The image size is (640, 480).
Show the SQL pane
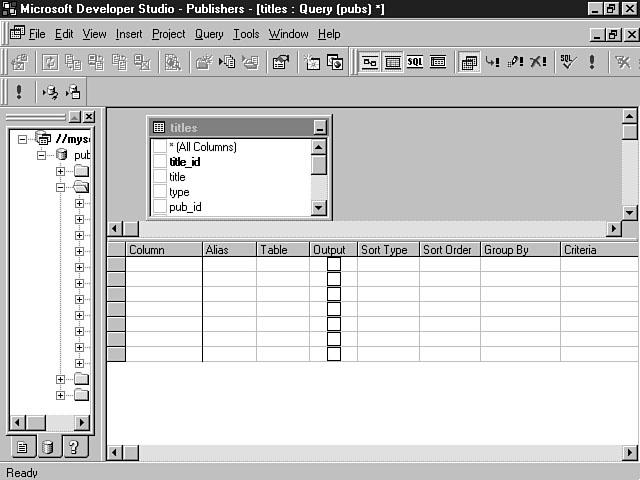click(415, 62)
